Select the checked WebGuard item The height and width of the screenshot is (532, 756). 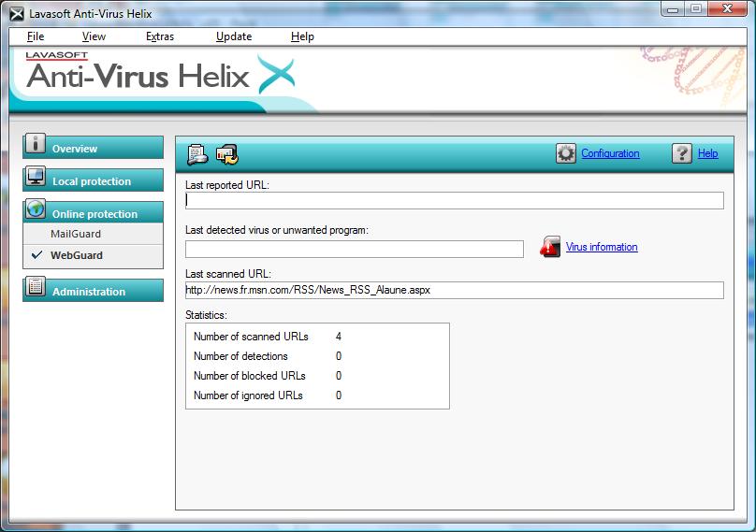pos(77,255)
